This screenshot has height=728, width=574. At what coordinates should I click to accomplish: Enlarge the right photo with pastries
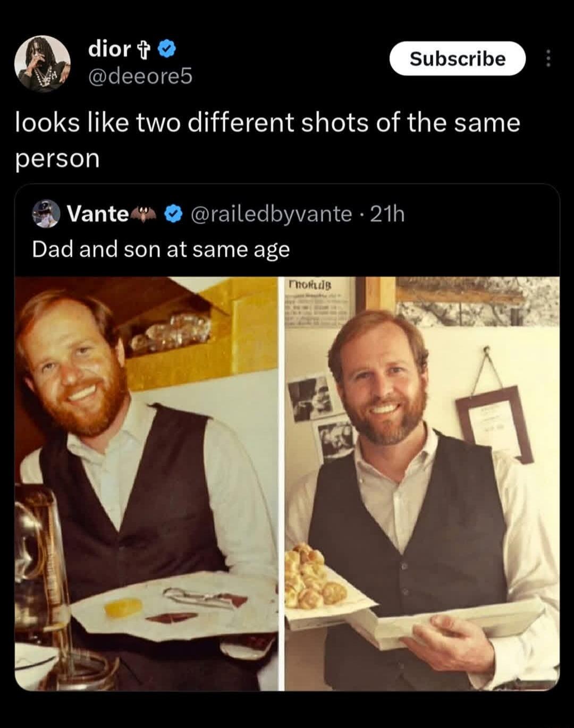pyautogui.click(x=422, y=484)
